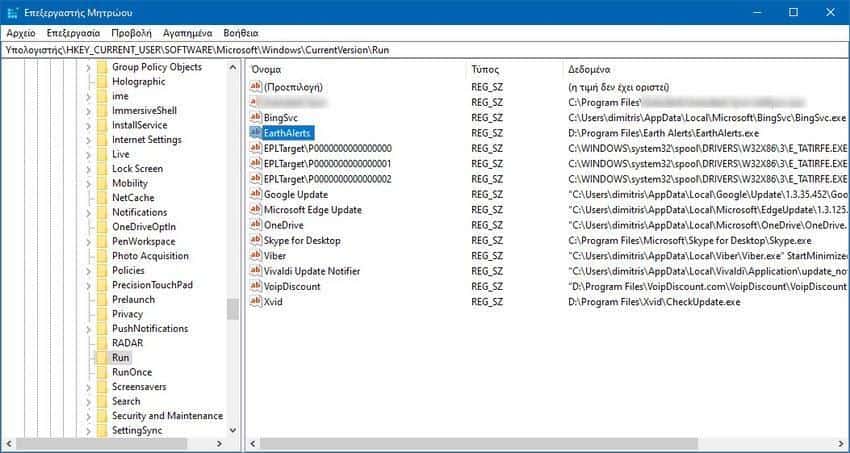The height and width of the screenshot is (453, 850).
Task: Click the Privacy folder icon
Action: 101,314
